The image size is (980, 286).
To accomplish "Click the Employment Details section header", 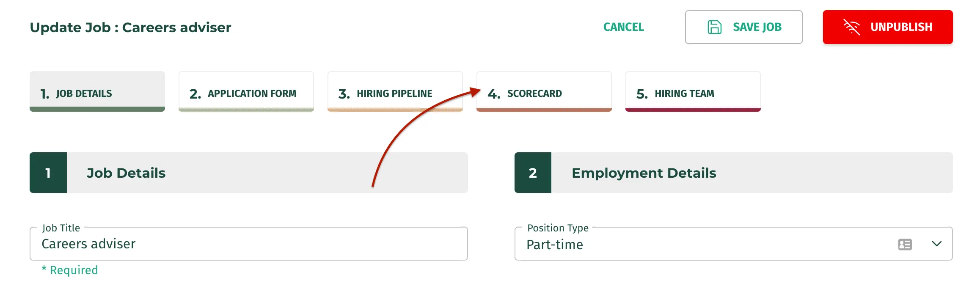I will (x=734, y=173).
